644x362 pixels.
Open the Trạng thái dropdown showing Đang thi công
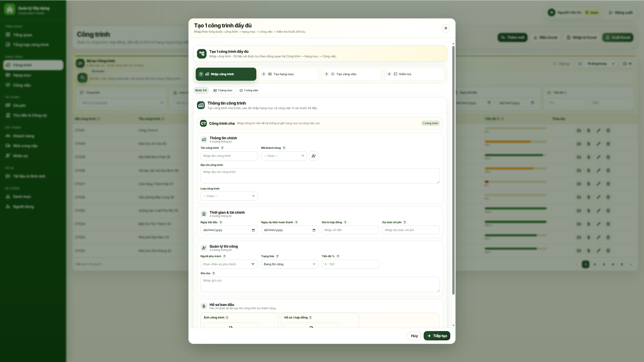pos(290,264)
